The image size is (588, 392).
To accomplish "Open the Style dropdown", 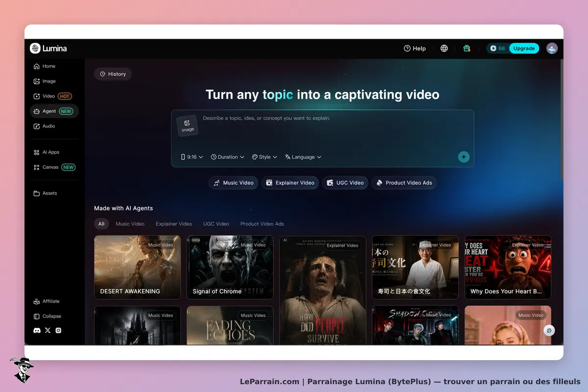I will coord(265,157).
